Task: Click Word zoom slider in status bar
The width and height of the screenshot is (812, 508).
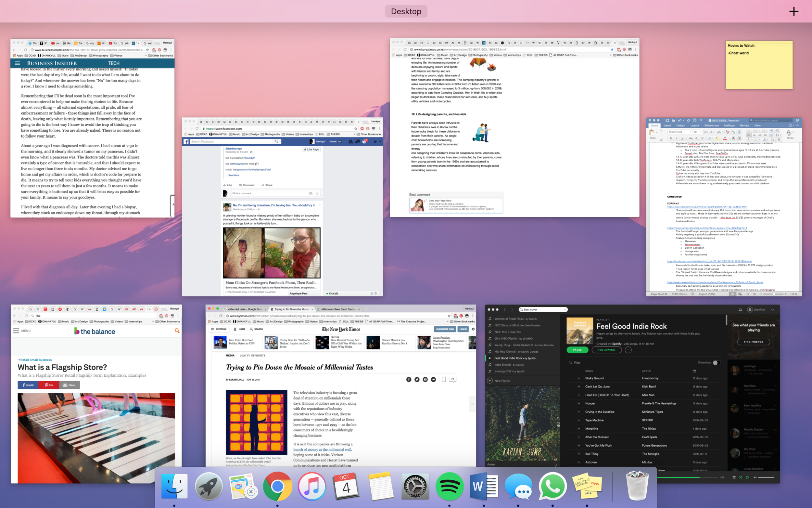Action: coord(774,294)
